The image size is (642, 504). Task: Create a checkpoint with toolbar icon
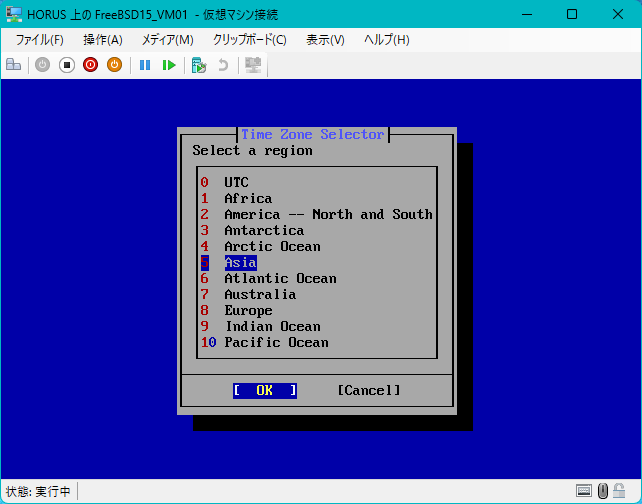coord(199,65)
